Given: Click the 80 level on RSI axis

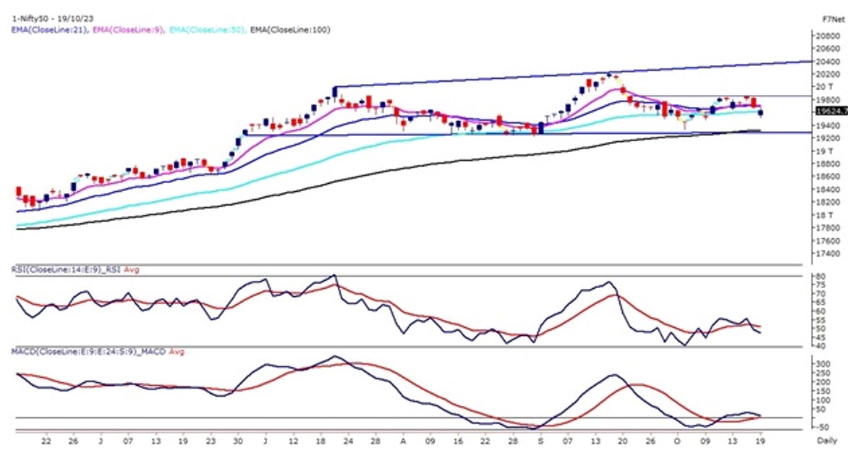Looking at the screenshot, I should (x=822, y=277).
